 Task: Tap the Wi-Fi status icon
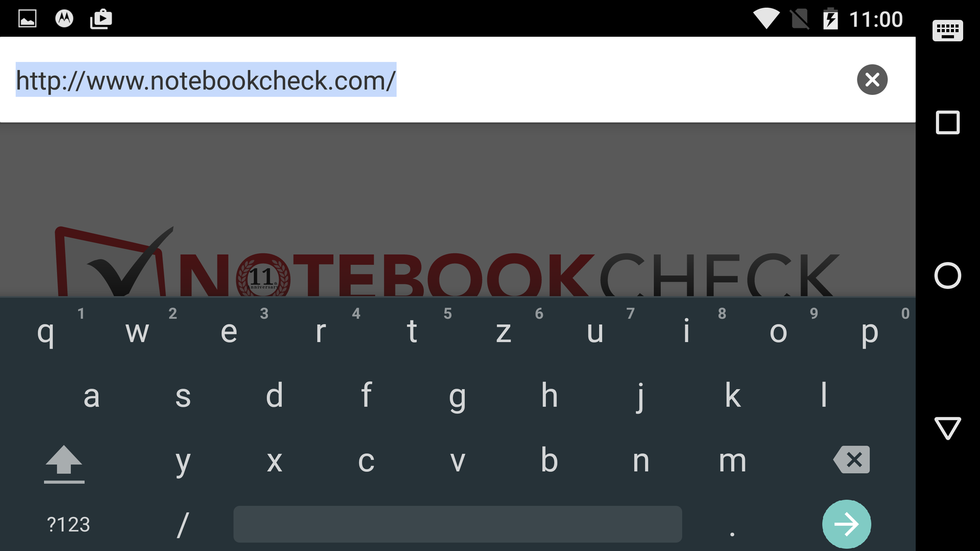pyautogui.click(x=766, y=19)
